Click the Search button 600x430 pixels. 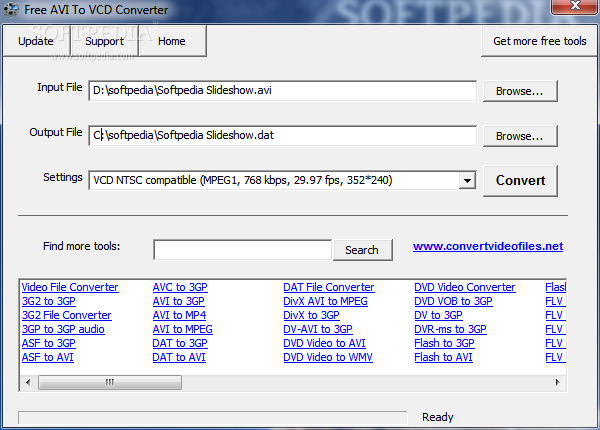(x=362, y=250)
